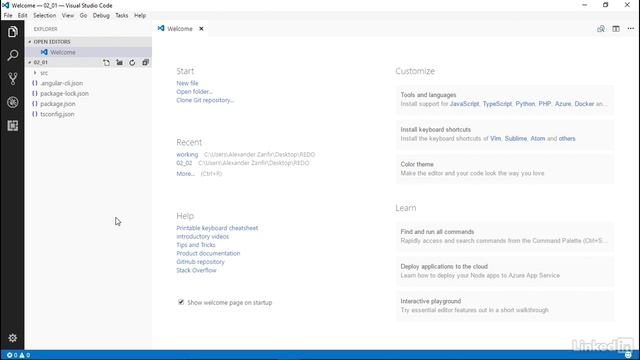The image size is (640, 360).
Task: Click 'others' keyboard shortcuts link
Action: pyautogui.click(x=567, y=138)
